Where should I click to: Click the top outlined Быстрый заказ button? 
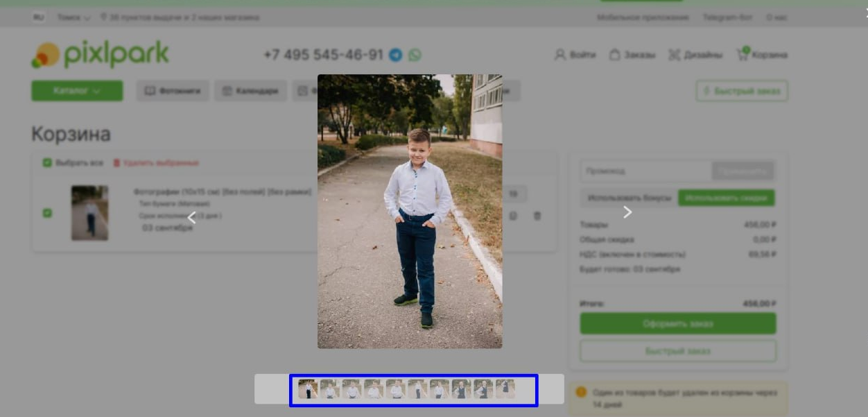(742, 91)
